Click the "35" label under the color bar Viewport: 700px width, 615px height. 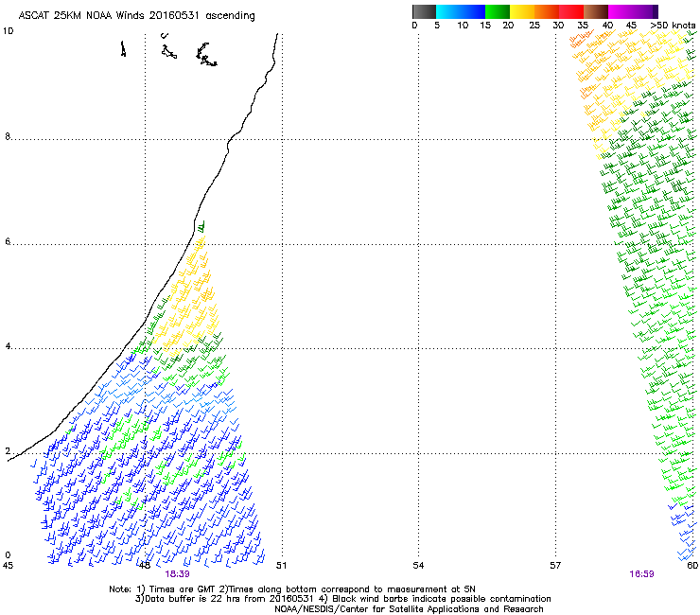583,26
